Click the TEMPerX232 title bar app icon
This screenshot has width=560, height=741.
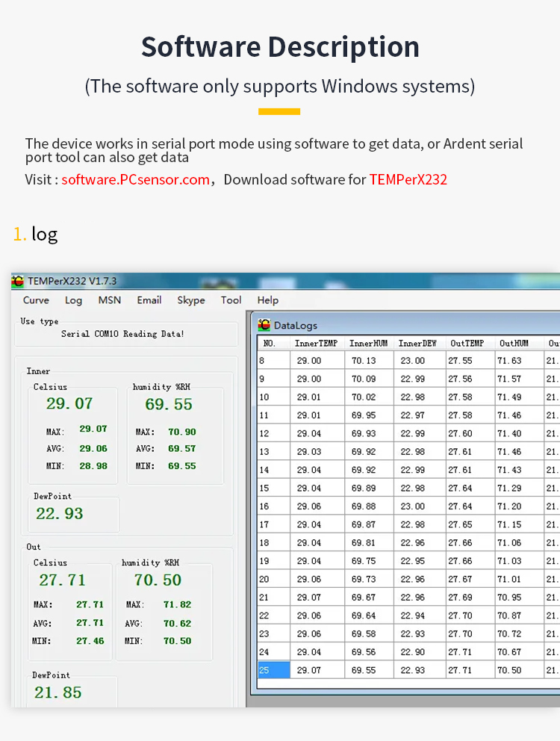click(x=17, y=281)
